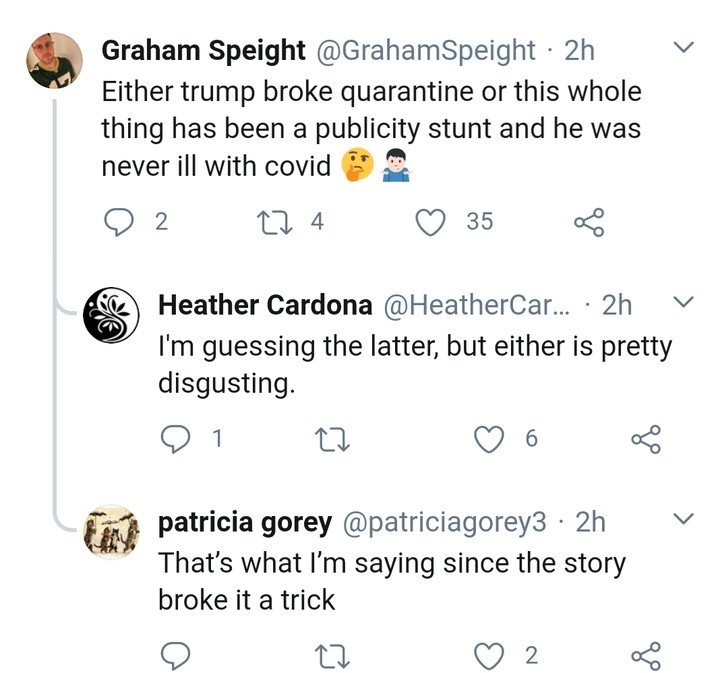Viewport: 720px width, 673px height.
Task: Like patricia gorey's reply
Action: 488,656
